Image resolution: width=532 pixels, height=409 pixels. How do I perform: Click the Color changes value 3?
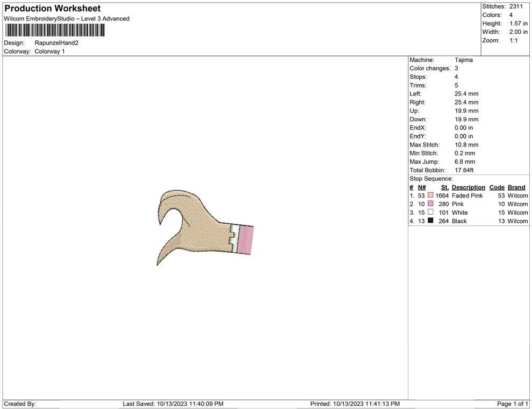tap(456, 69)
